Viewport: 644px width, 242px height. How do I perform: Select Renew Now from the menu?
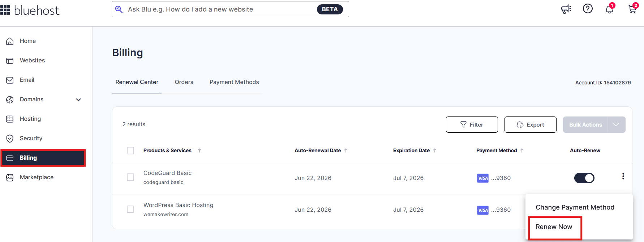coord(554,227)
